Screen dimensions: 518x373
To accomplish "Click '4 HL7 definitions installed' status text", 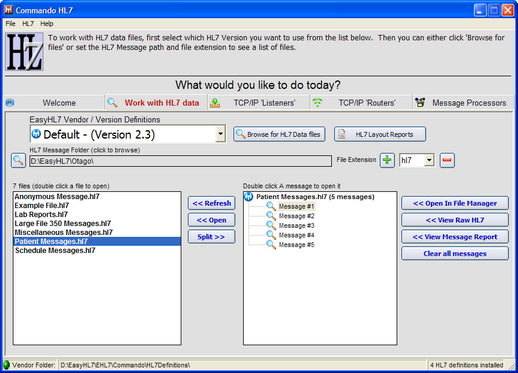I will pos(466,365).
